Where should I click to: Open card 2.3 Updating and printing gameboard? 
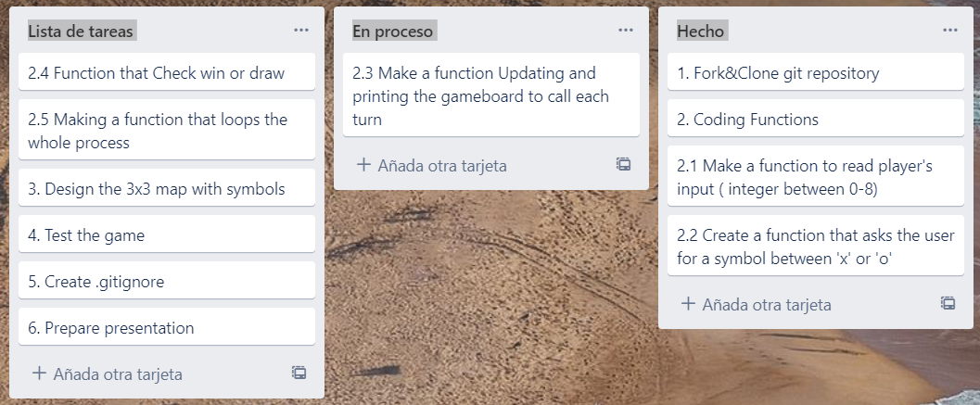491,95
